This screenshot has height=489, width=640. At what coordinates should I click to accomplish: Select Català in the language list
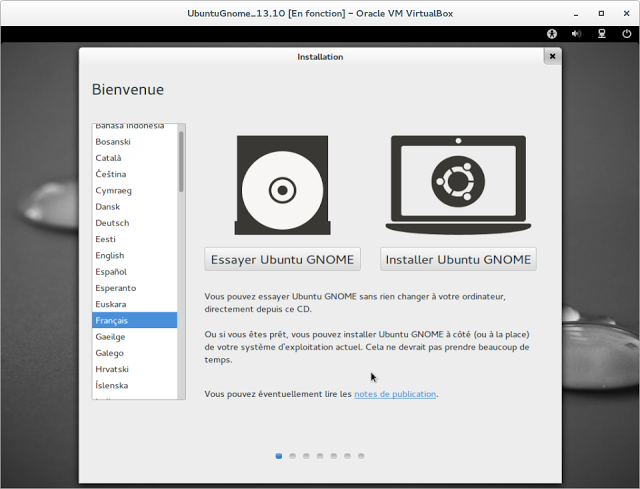coord(135,158)
